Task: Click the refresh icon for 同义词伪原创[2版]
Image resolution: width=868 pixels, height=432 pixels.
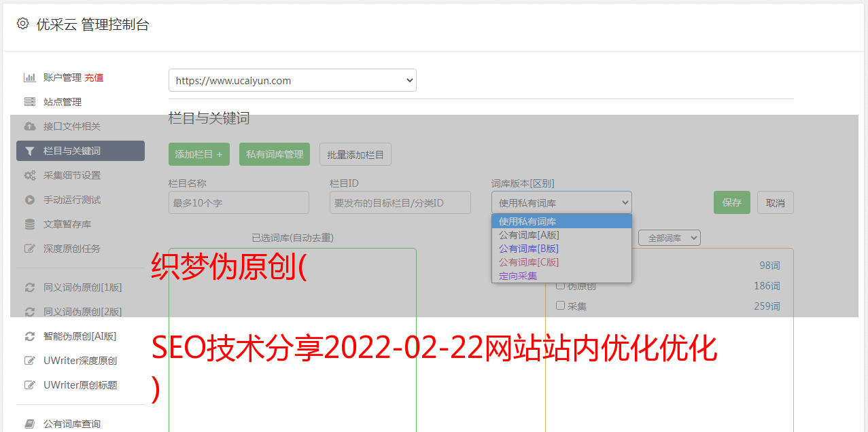Action: click(x=30, y=312)
